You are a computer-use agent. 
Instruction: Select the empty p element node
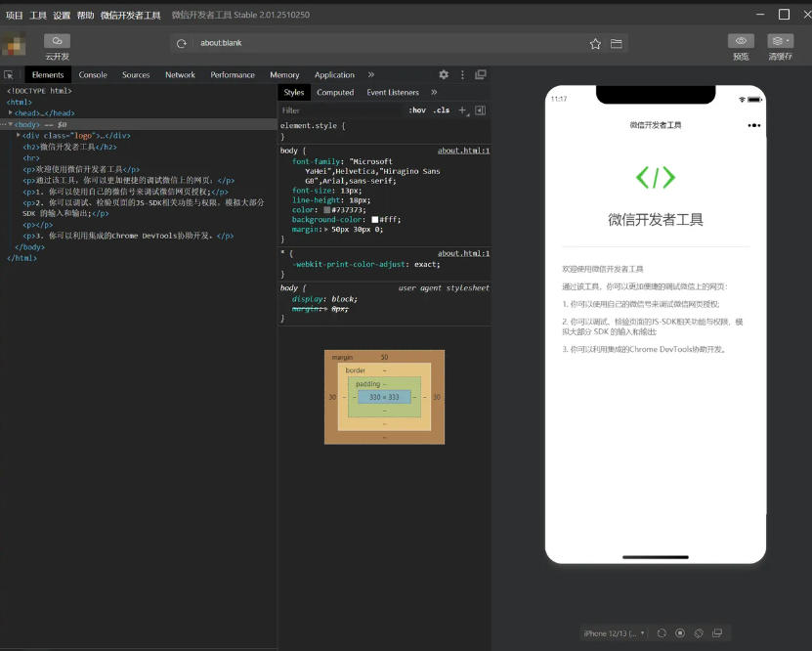pyautogui.click(x=37, y=225)
